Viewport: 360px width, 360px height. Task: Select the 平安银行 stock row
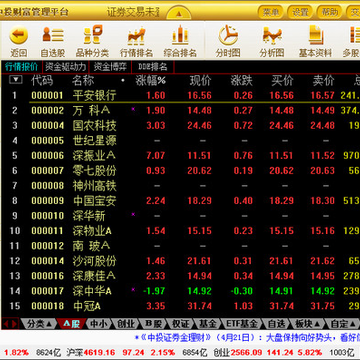[x=180, y=95]
